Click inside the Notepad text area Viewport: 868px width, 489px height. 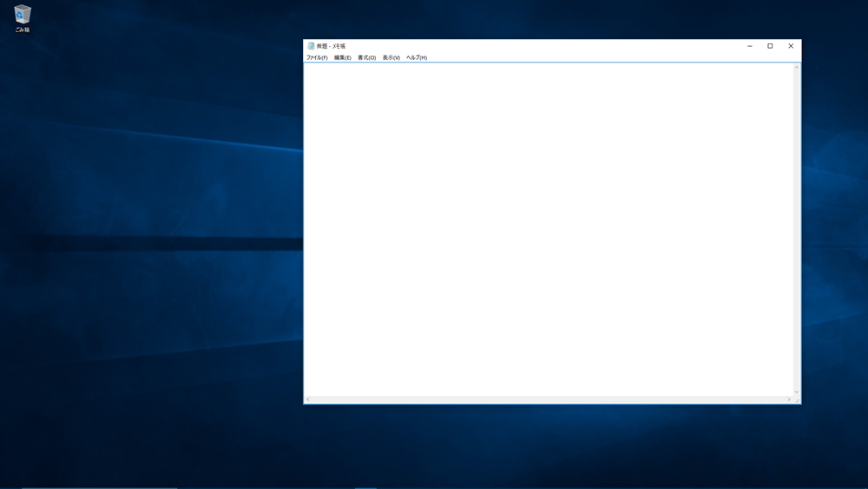pyautogui.click(x=549, y=229)
